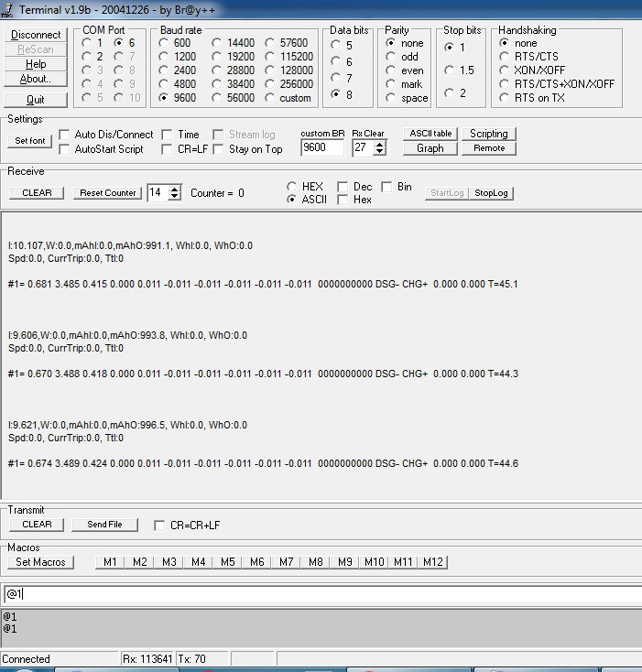
Task: Pick 57600 baud rate
Action: (x=269, y=43)
